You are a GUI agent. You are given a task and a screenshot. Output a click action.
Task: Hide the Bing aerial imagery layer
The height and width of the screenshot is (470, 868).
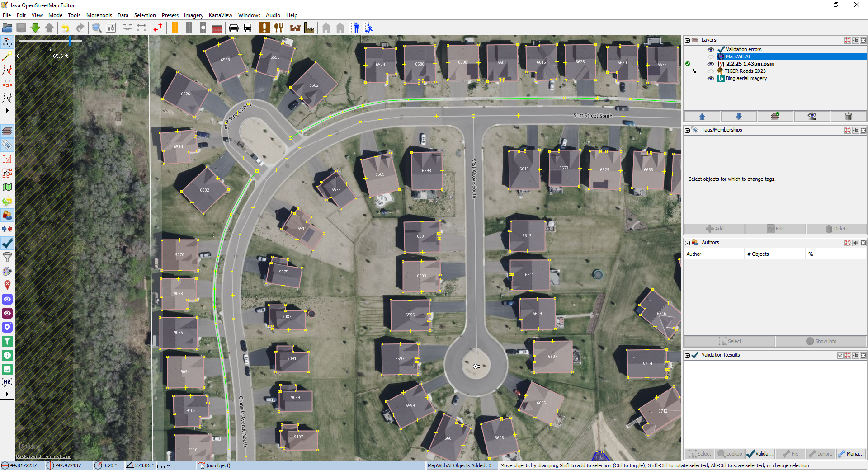711,79
